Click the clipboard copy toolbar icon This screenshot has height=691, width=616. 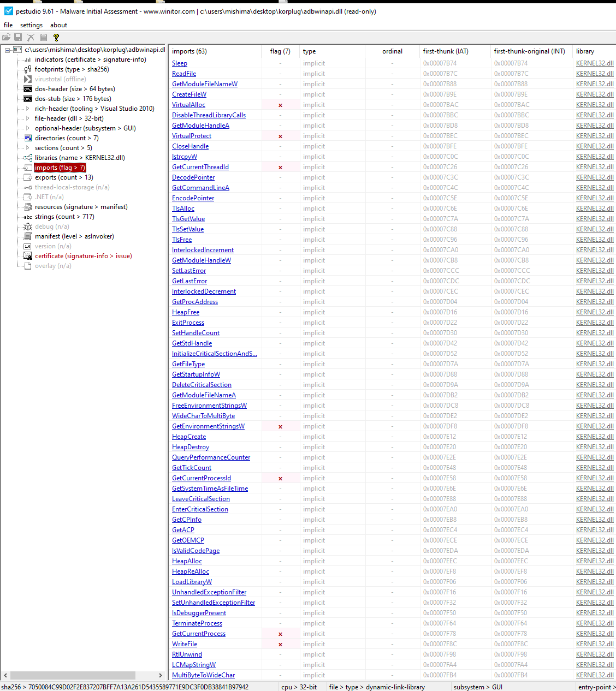43,37
